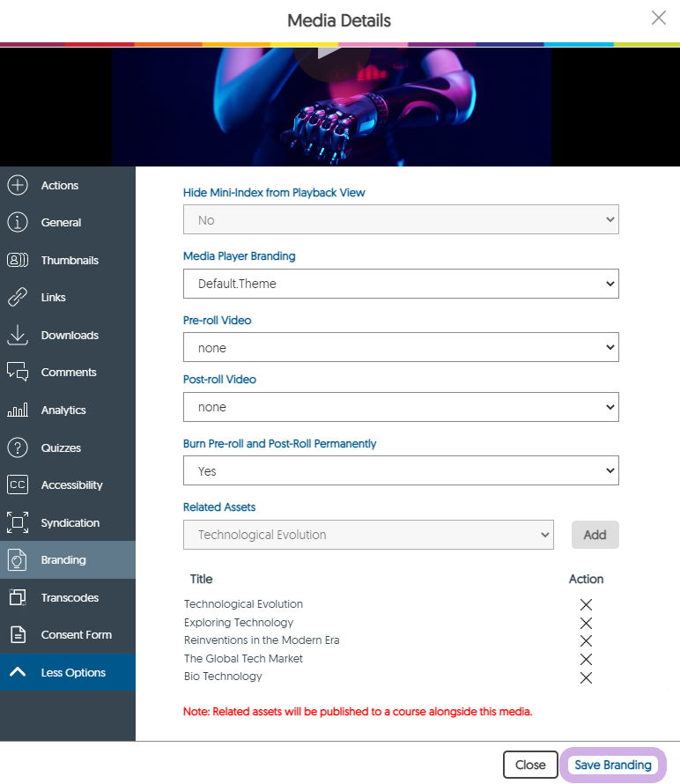Screen dimensions: 680x784
Task: Open the Links chain icon
Action: coord(18,298)
